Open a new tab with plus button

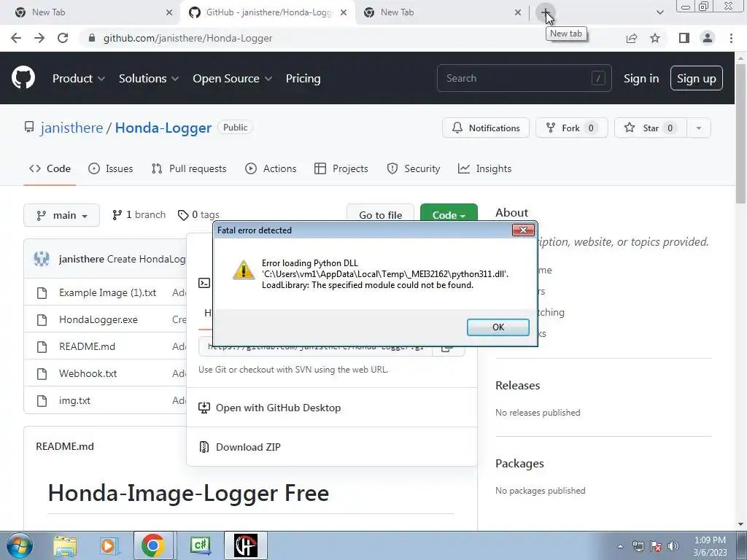click(x=546, y=12)
